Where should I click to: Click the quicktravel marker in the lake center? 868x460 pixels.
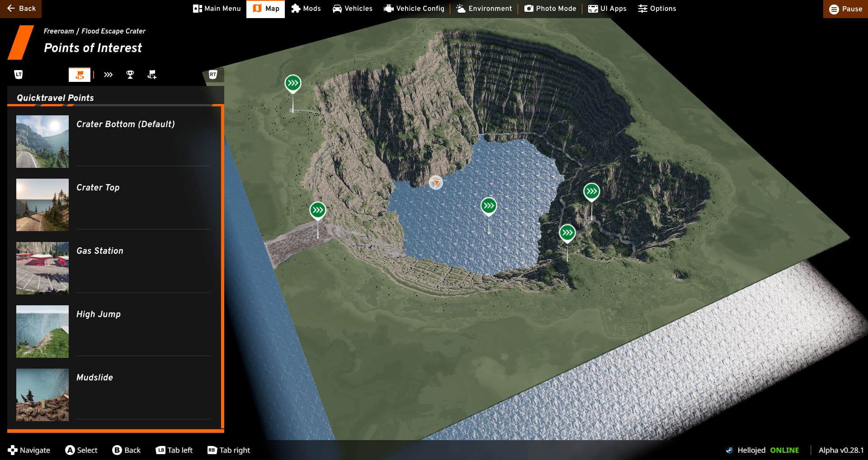[x=489, y=206]
